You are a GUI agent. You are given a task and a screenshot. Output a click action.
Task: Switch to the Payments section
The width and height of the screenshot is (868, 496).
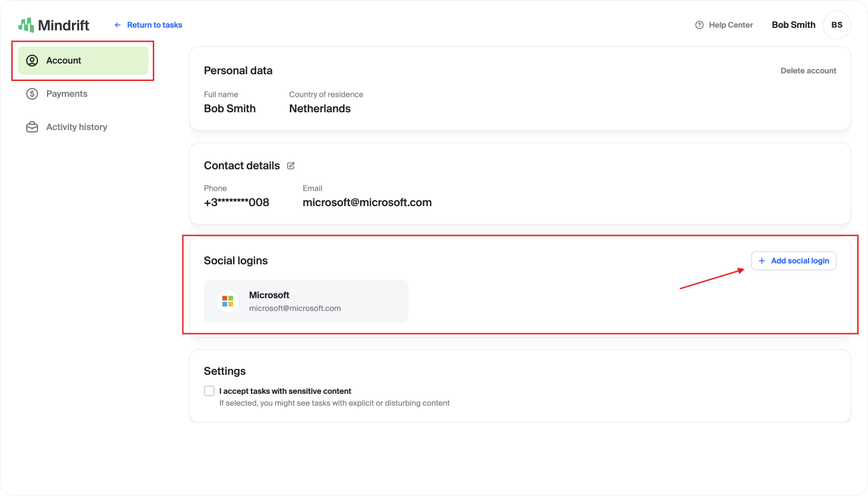pos(67,93)
